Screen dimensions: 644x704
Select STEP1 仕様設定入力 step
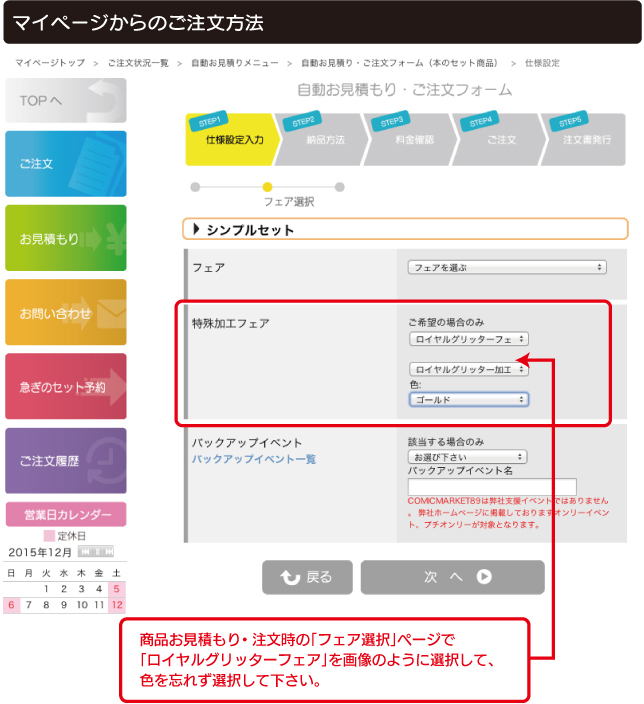pos(231,140)
